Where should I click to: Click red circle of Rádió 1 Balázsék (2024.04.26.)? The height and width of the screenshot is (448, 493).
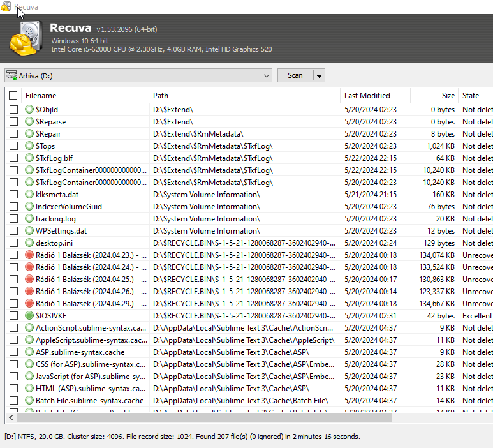pos(29,291)
